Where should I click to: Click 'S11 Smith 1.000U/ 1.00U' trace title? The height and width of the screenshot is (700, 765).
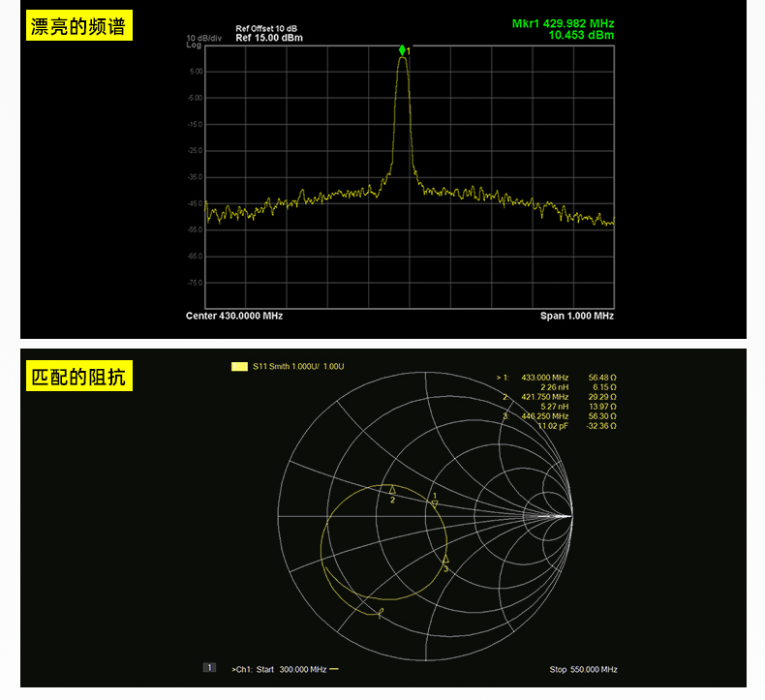click(298, 366)
